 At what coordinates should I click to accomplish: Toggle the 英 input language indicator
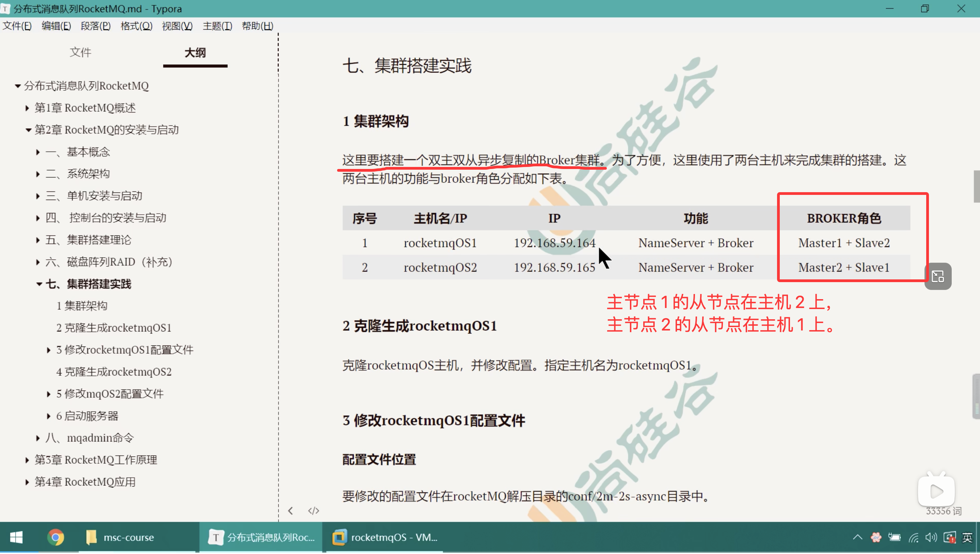coord(967,537)
